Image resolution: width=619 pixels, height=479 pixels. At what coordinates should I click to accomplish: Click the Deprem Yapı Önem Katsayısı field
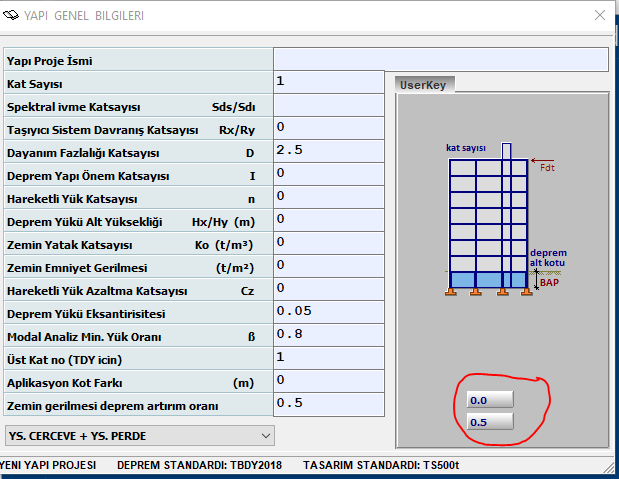(328, 175)
